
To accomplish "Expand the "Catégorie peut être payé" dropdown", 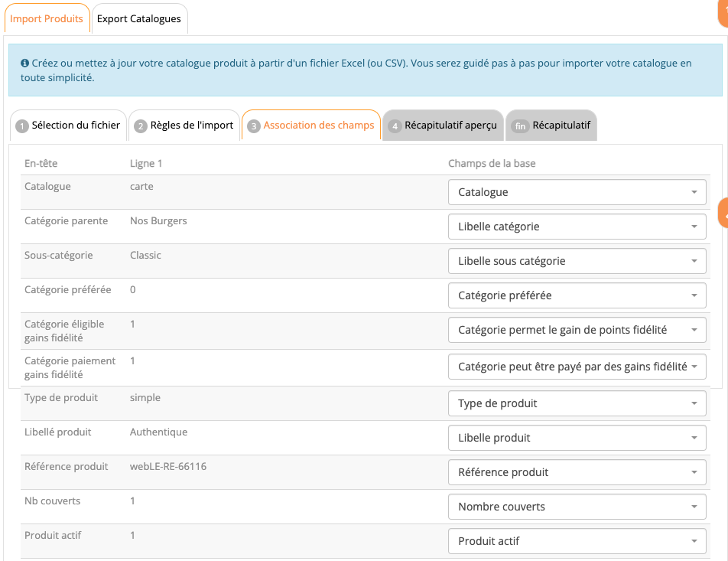I will click(x=577, y=367).
